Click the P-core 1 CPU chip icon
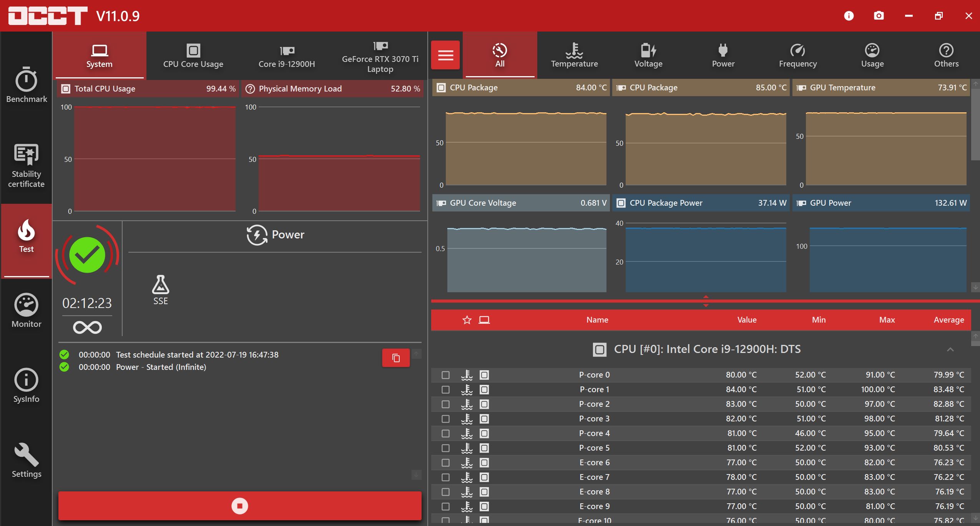The width and height of the screenshot is (980, 526). (484, 390)
